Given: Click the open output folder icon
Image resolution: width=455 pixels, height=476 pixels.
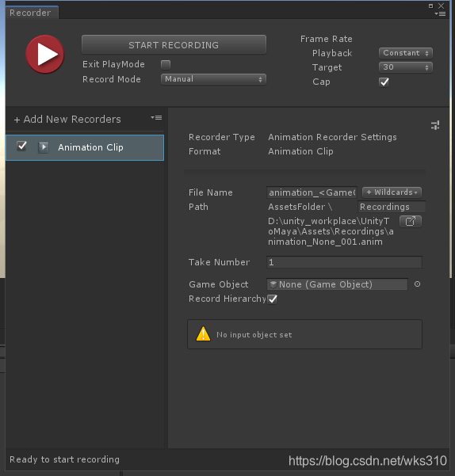Looking at the screenshot, I should [x=411, y=221].
